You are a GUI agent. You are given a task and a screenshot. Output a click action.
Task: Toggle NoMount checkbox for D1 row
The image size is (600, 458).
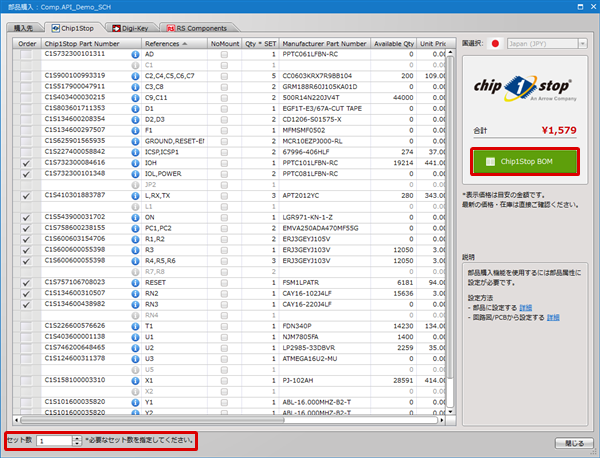pos(224,109)
